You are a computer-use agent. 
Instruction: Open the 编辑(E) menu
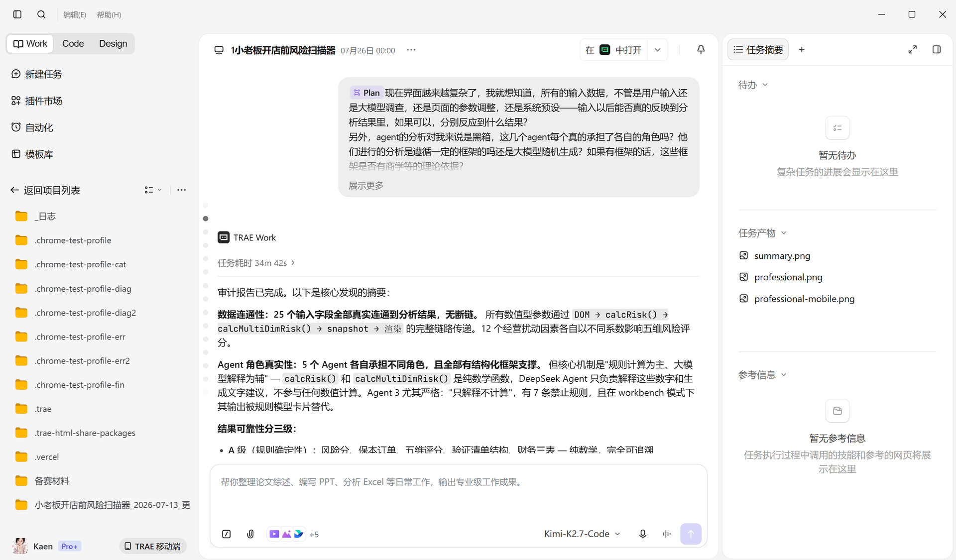pos(75,15)
